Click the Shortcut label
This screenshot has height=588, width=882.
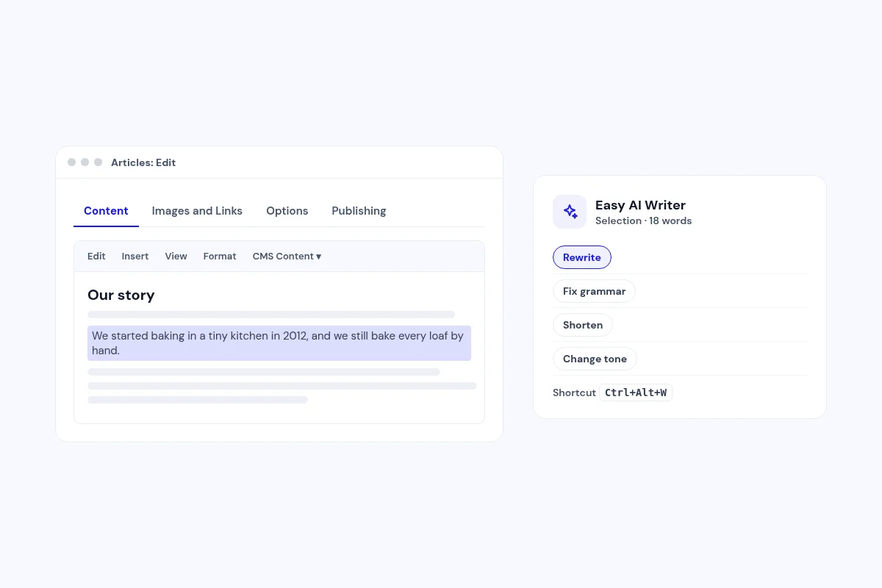point(574,392)
